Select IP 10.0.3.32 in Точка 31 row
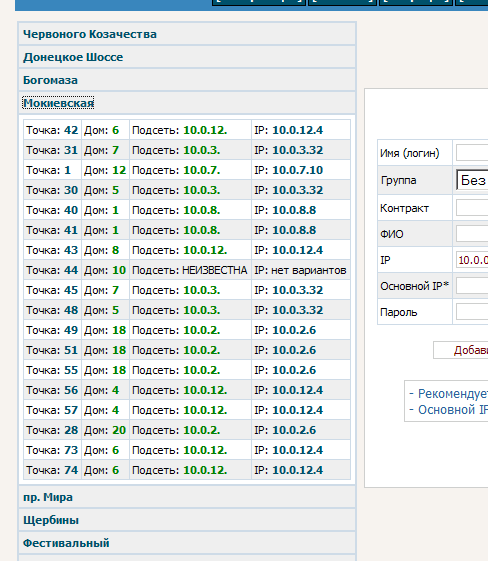This screenshot has height=561, width=488. (298, 150)
